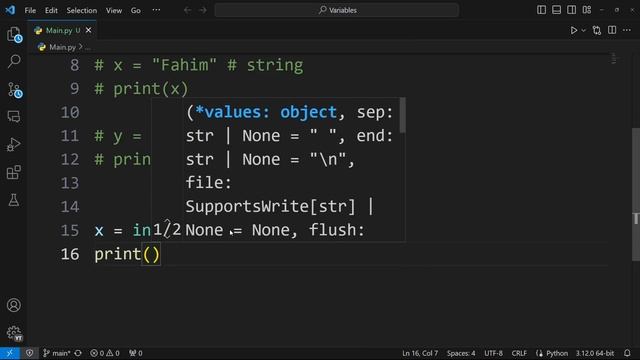Image resolution: width=640 pixels, height=360 pixels.
Task: Click the ports forwarded indicator
Action: click(x=136, y=353)
